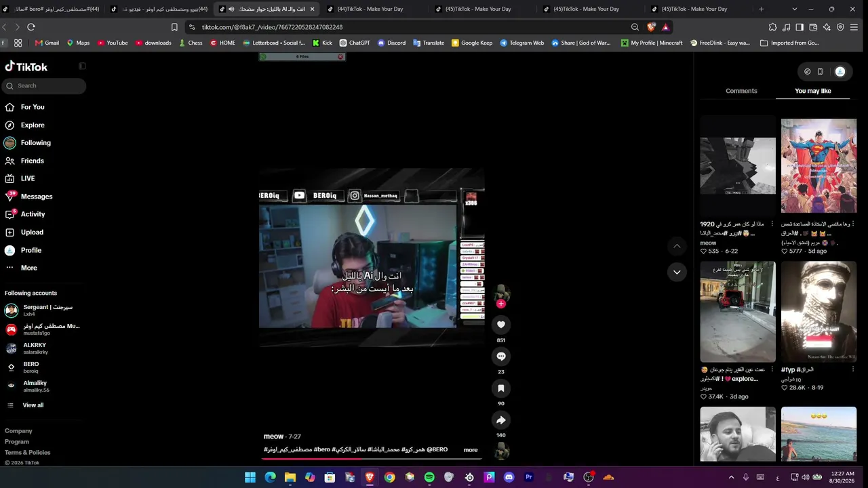Image resolution: width=868 pixels, height=488 pixels.
Task: Open browser extensions puzzle icon
Action: tap(772, 27)
